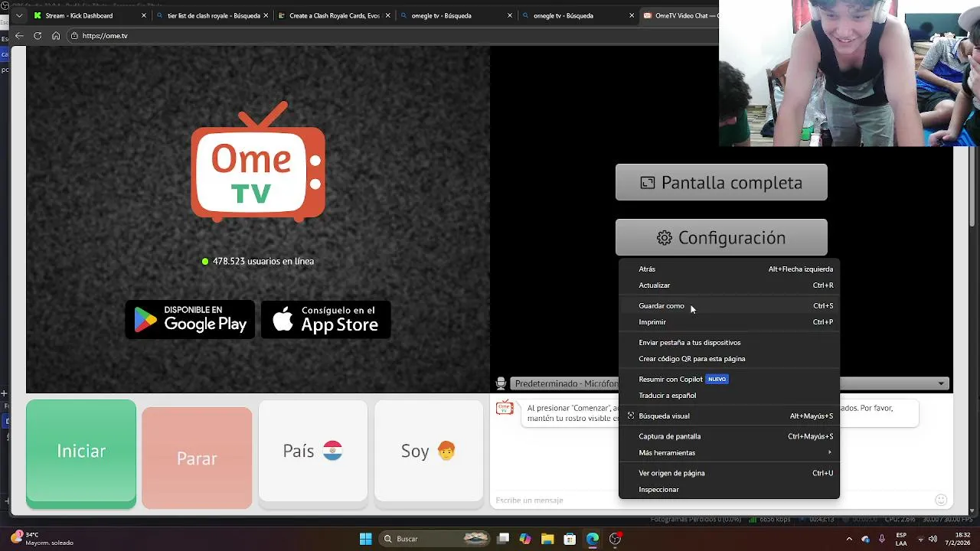Select Imprimir in the context menu
The height and width of the screenshot is (551, 980).
(x=729, y=322)
